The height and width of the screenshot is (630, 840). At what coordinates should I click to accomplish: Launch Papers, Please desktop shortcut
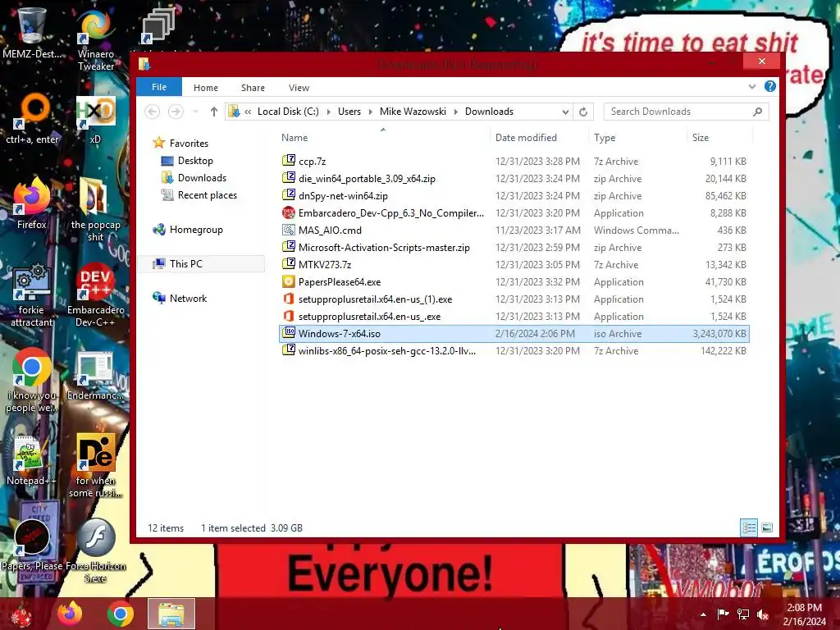click(x=32, y=545)
